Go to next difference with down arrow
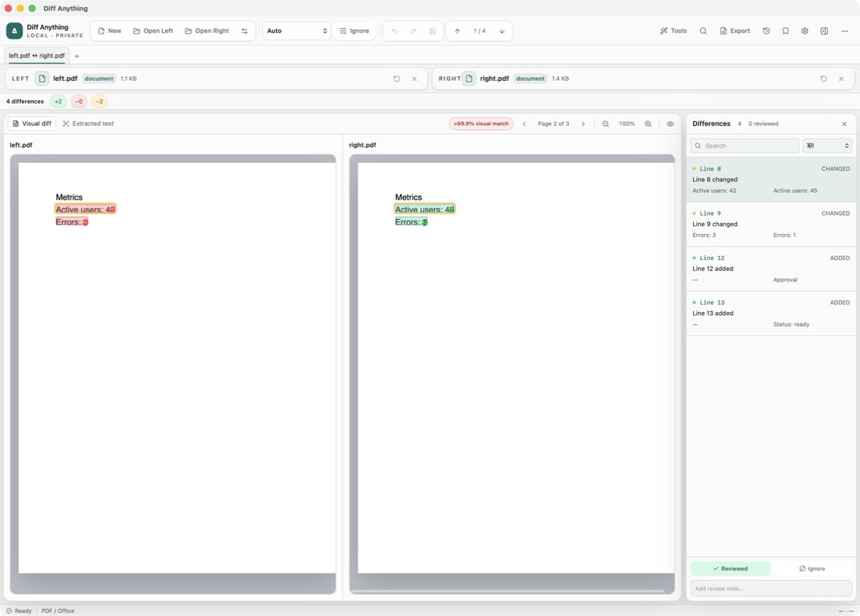 click(x=502, y=30)
